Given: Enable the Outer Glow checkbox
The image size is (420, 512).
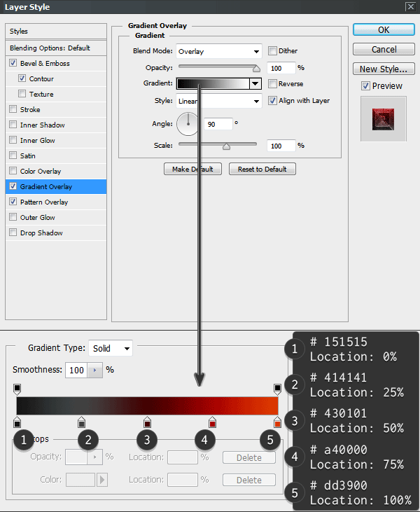Looking at the screenshot, I should click(13, 217).
